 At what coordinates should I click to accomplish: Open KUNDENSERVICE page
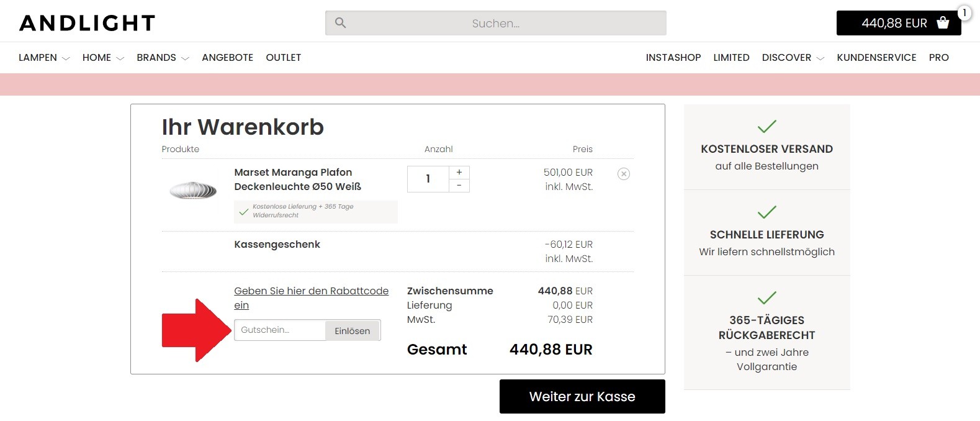coord(876,58)
